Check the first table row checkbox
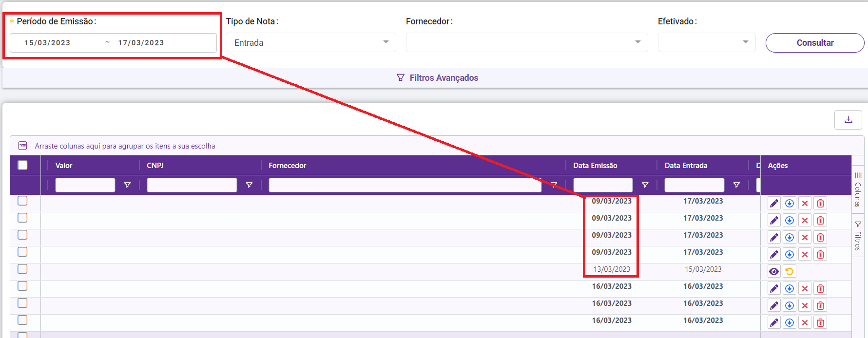868x338 pixels. (22, 201)
